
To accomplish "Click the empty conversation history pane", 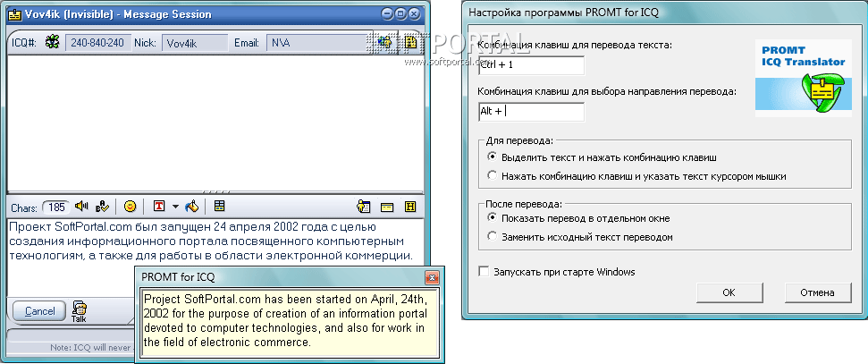I will pyautogui.click(x=215, y=122).
